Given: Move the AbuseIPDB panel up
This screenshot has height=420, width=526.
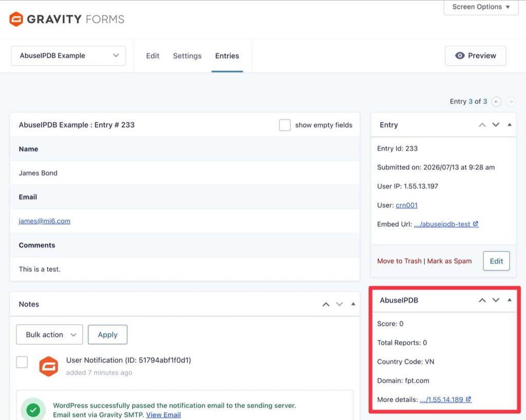Looking at the screenshot, I should [x=482, y=300].
